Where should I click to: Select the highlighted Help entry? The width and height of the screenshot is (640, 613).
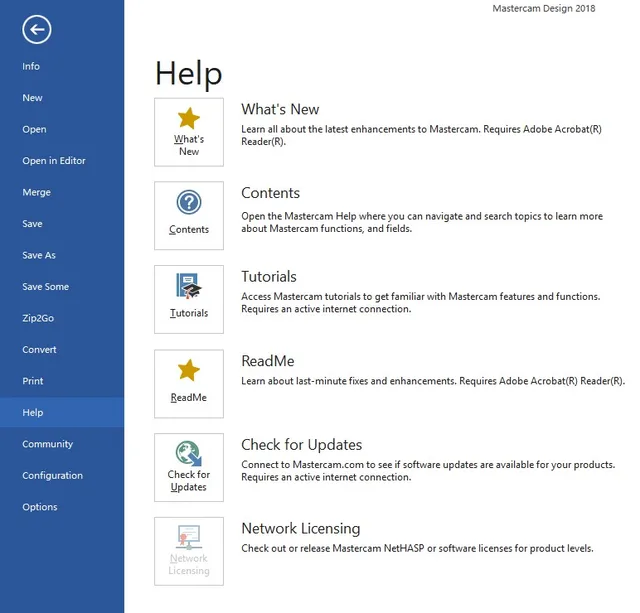click(62, 412)
